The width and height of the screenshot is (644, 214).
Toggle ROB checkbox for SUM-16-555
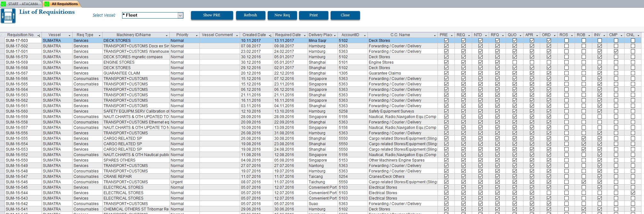584,139
